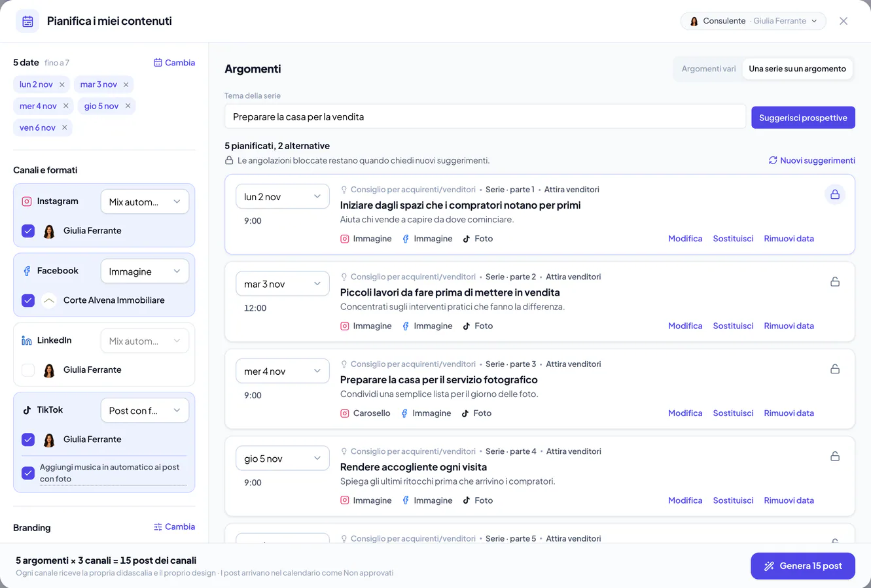
Task: Uncheck Instagram account Giulia Ferrante
Action: [x=28, y=231]
